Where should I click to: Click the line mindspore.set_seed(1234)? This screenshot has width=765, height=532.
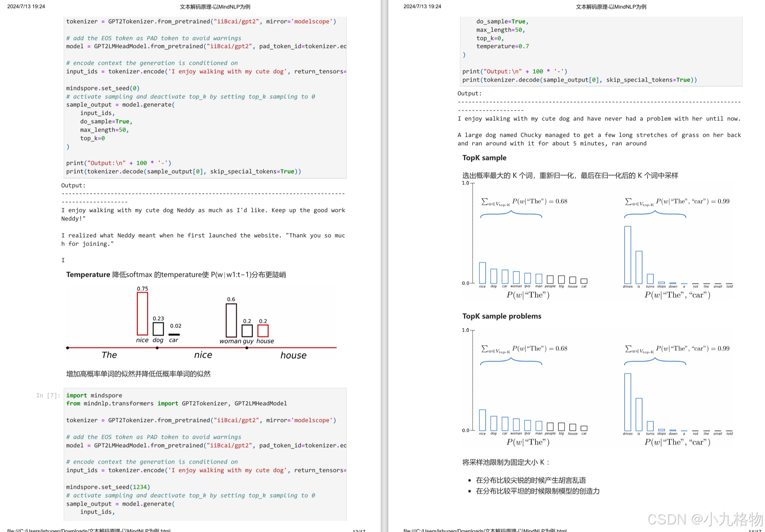click(x=108, y=487)
